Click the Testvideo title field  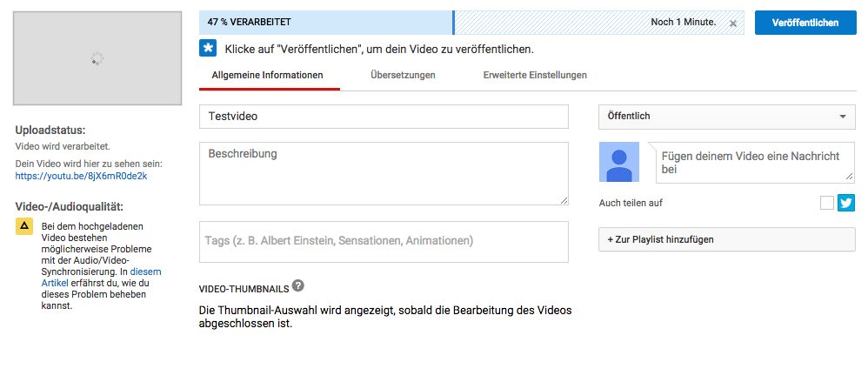pos(384,117)
